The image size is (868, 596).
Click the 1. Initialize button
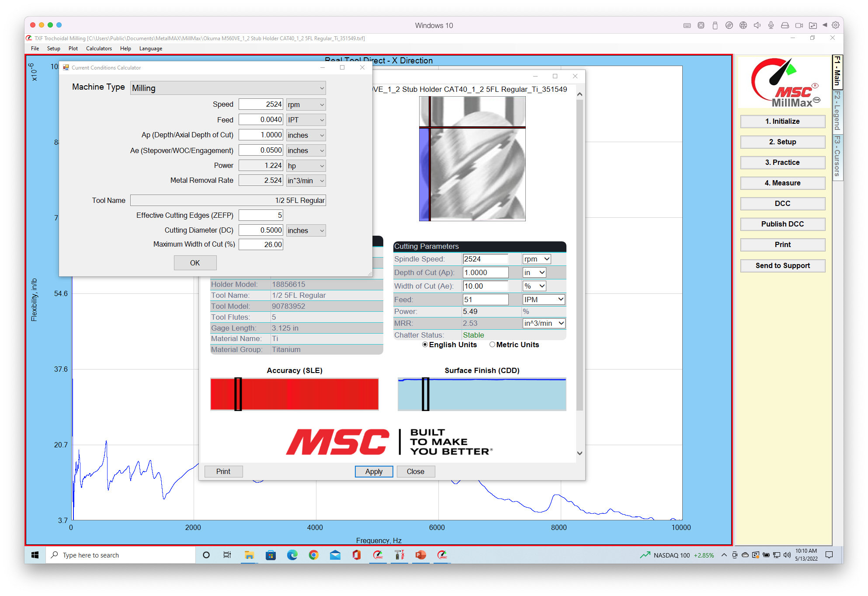pos(782,121)
